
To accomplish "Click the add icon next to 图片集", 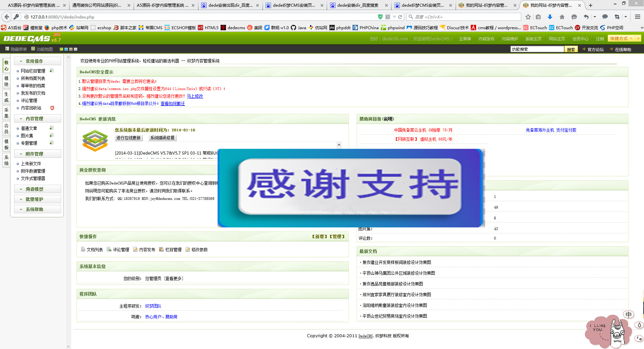I will tap(52, 135).
